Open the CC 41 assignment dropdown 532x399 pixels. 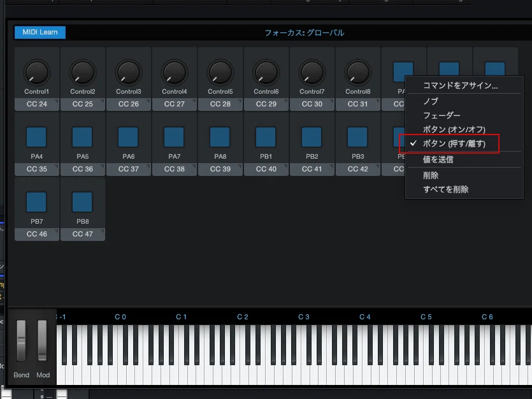pos(312,169)
